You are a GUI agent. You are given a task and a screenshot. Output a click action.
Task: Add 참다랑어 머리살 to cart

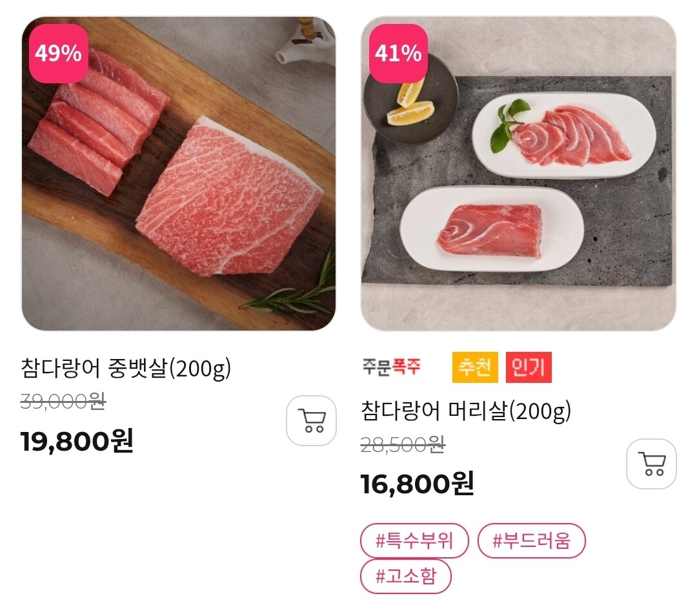pyautogui.click(x=651, y=464)
